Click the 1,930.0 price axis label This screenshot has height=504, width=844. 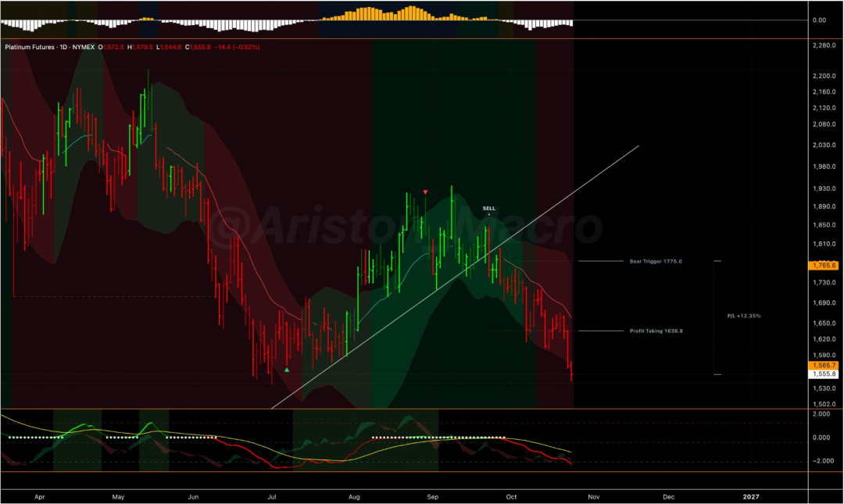tap(824, 189)
